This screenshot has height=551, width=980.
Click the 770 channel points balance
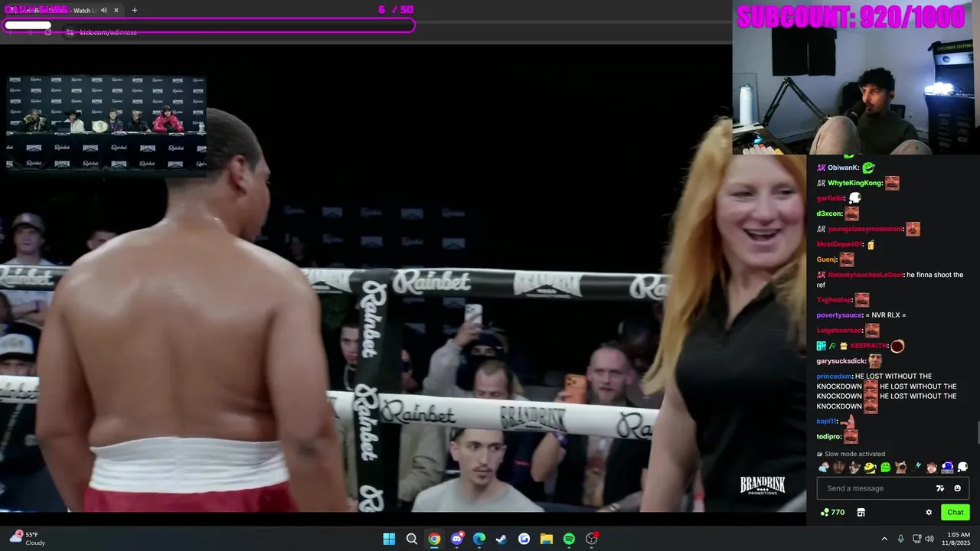(x=832, y=513)
